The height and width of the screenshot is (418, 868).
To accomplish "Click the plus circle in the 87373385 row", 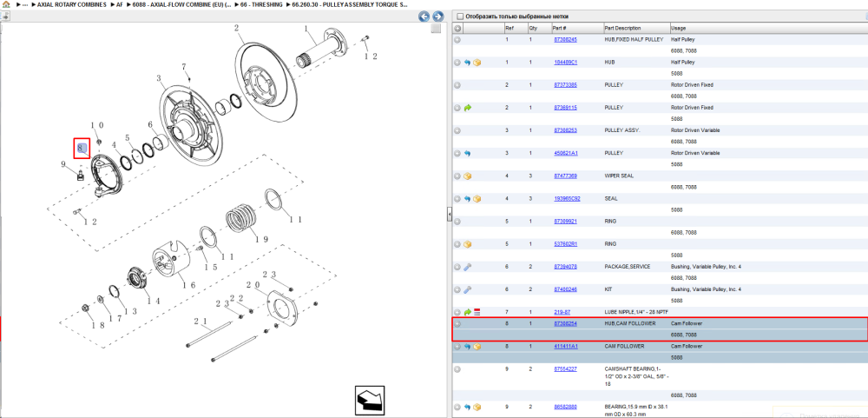I will (457, 85).
